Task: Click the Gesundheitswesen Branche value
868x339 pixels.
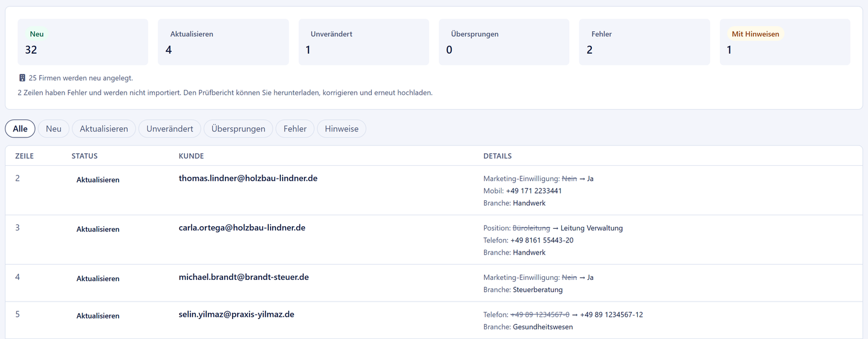Action: coord(542,327)
